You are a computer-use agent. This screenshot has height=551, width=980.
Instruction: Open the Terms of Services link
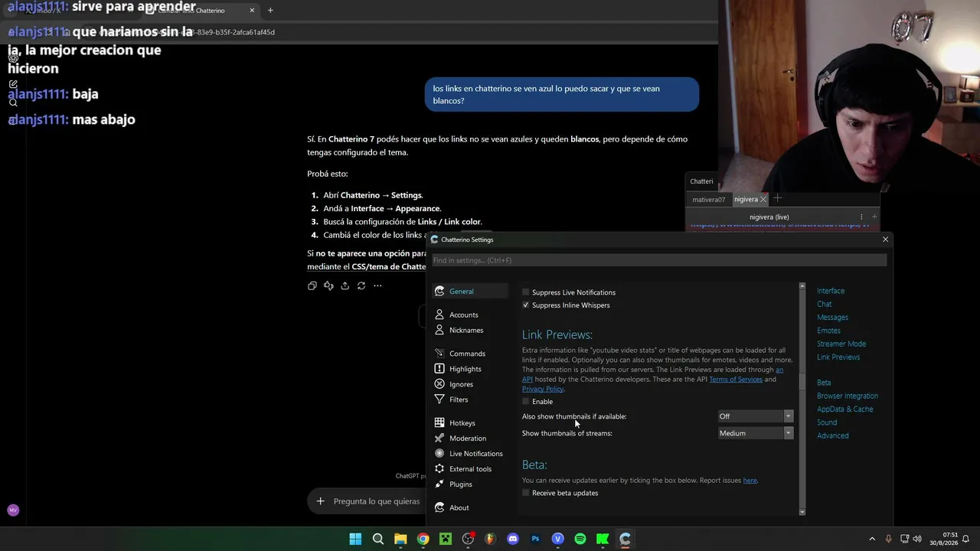(x=736, y=380)
